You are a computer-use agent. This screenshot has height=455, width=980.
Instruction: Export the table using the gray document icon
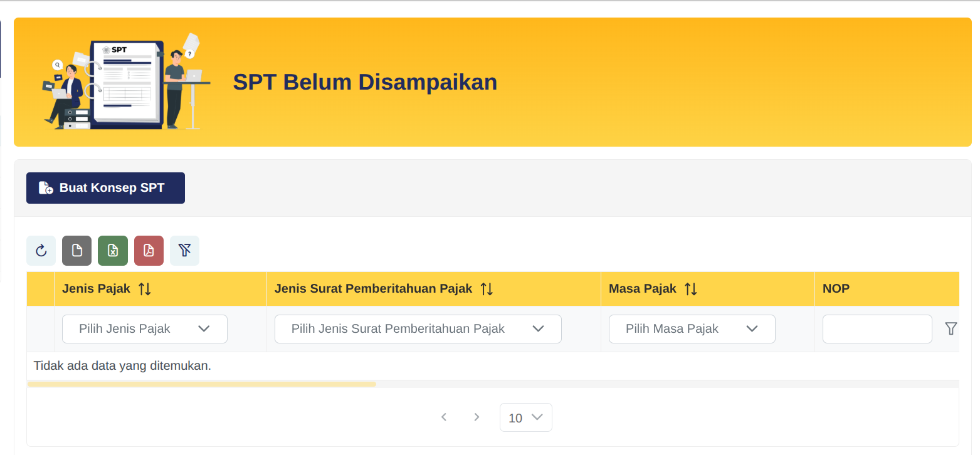pyautogui.click(x=76, y=250)
